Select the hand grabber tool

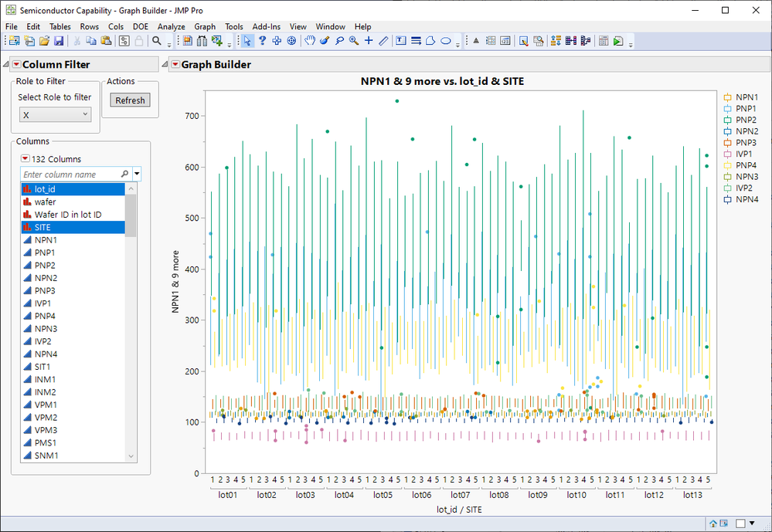click(x=310, y=41)
